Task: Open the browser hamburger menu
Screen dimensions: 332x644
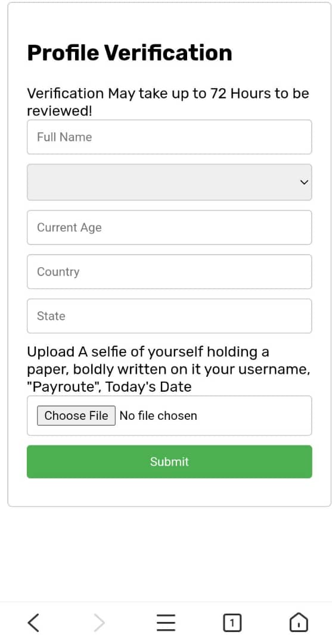Action: tap(166, 623)
